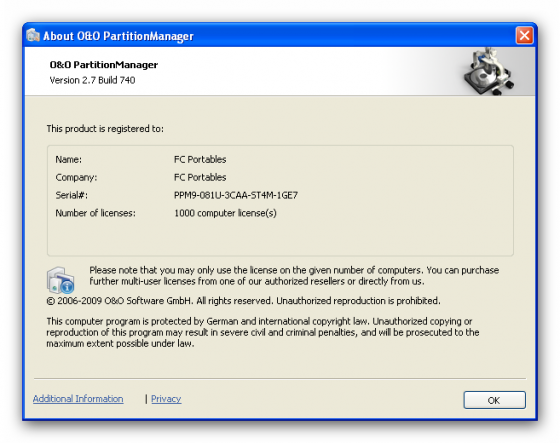
Task: Click the Number of licenses label
Action: click(95, 213)
